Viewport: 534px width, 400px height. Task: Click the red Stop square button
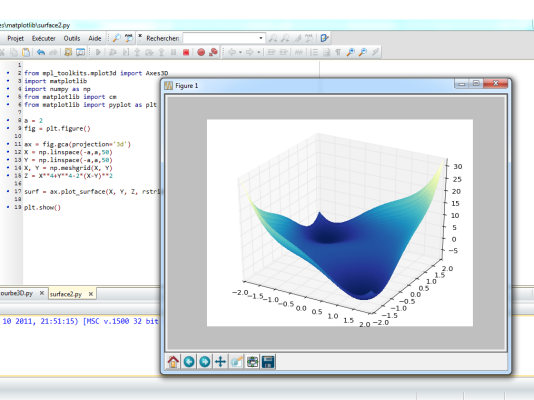tap(186, 52)
